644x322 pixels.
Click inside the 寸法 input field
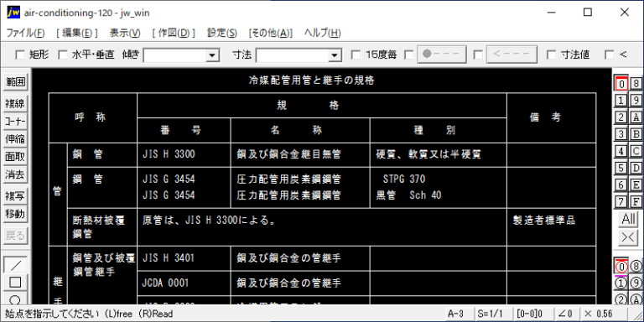[293, 55]
